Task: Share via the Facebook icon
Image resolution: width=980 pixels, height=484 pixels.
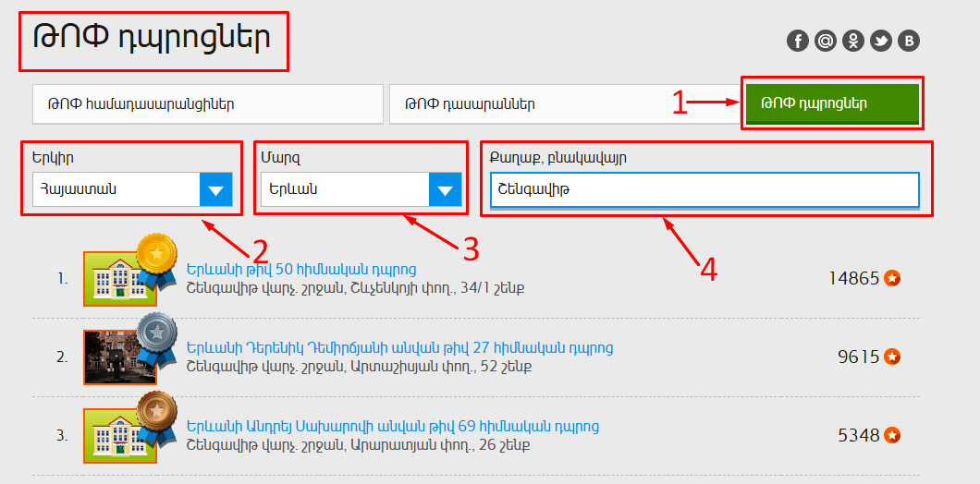Action: click(x=798, y=42)
